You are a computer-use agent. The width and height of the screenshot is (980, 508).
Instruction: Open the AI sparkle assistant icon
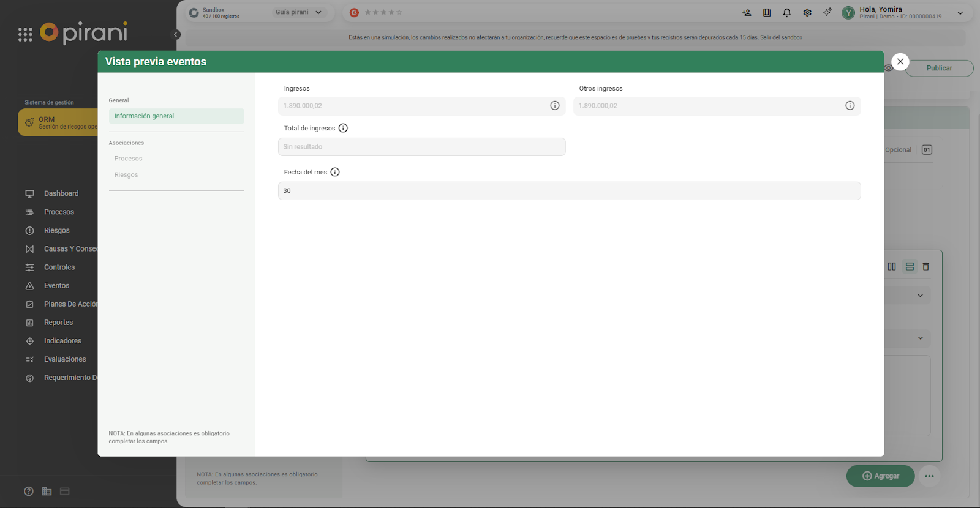point(827,12)
